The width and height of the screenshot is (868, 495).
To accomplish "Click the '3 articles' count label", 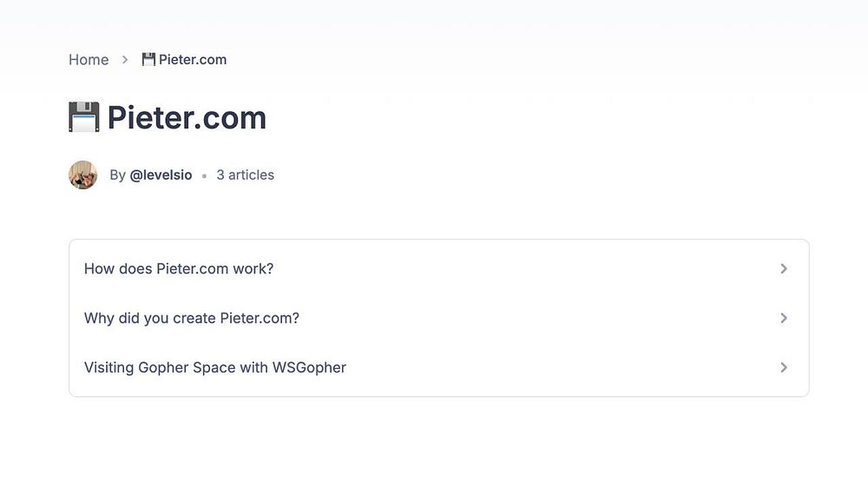I will click(x=245, y=175).
